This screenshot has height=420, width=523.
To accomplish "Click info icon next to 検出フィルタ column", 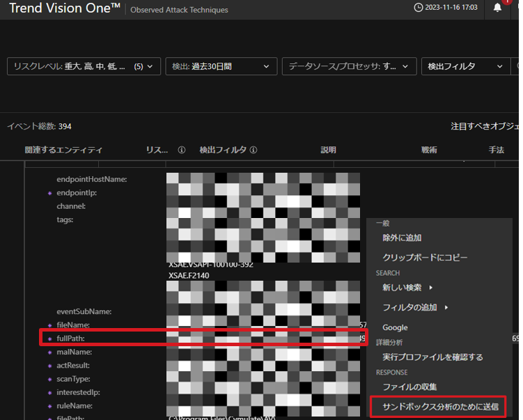I will pos(253,150).
